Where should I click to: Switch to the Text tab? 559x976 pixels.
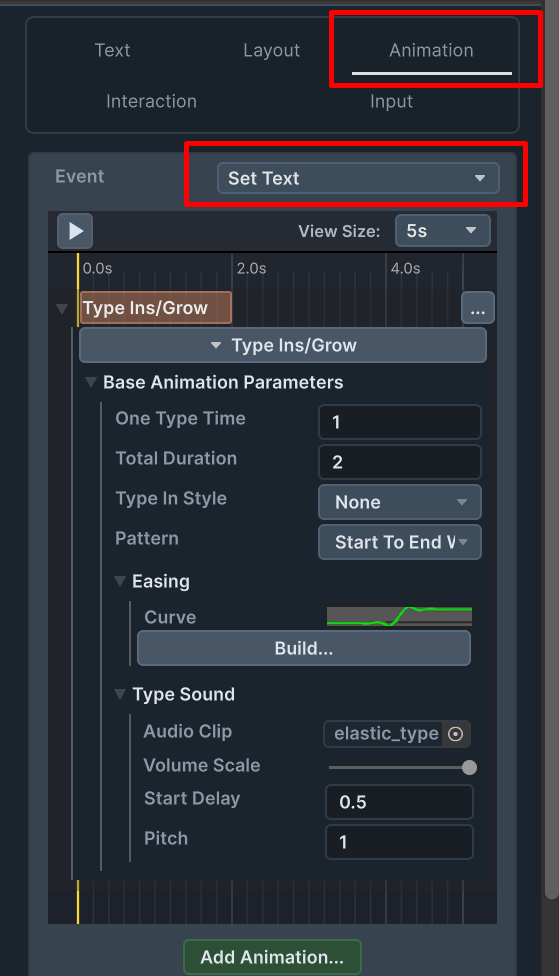coord(112,50)
